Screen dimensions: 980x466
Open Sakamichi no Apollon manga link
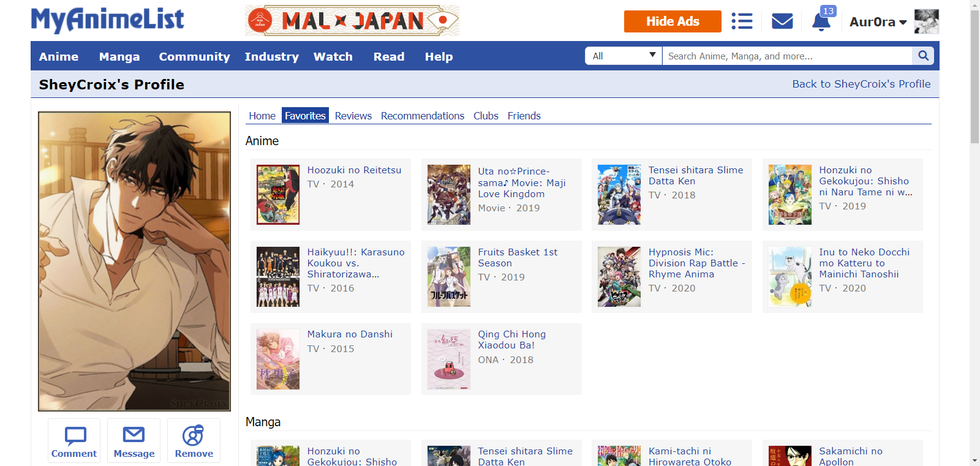click(851, 456)
